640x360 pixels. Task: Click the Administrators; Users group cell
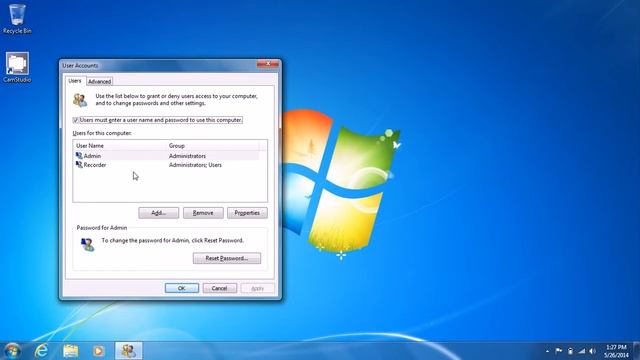pyautogui.click(x=195, y=165)
